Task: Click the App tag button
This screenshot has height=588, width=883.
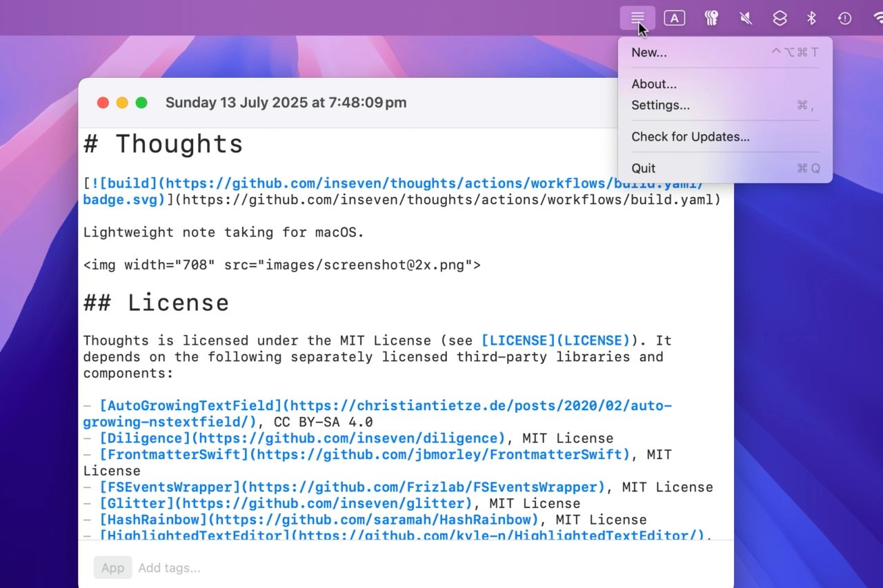Action: (x=112, y=568)
